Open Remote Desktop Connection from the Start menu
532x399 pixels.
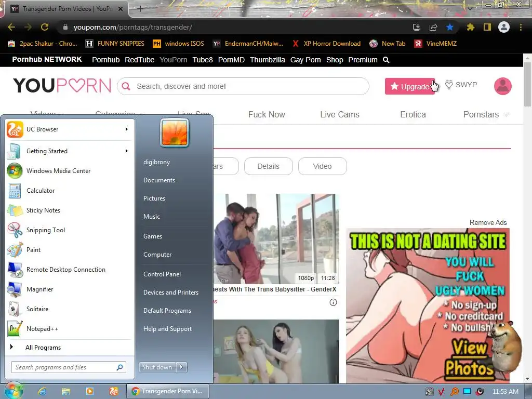70,270
